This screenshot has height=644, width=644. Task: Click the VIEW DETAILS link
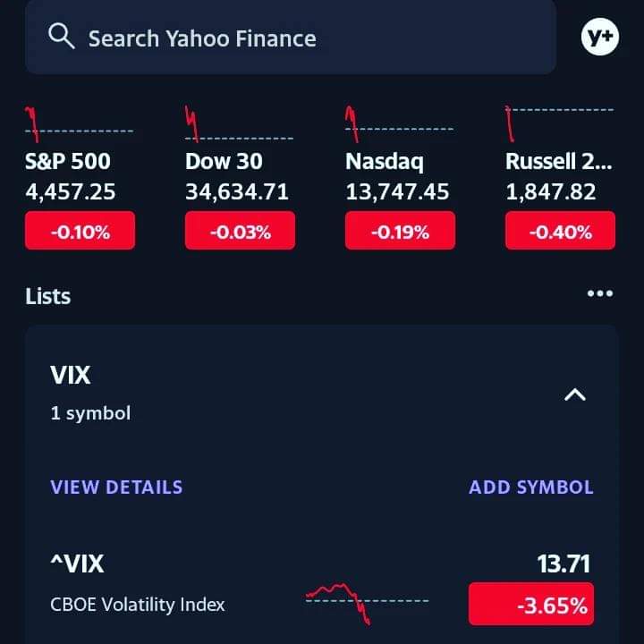coord(116,487)
